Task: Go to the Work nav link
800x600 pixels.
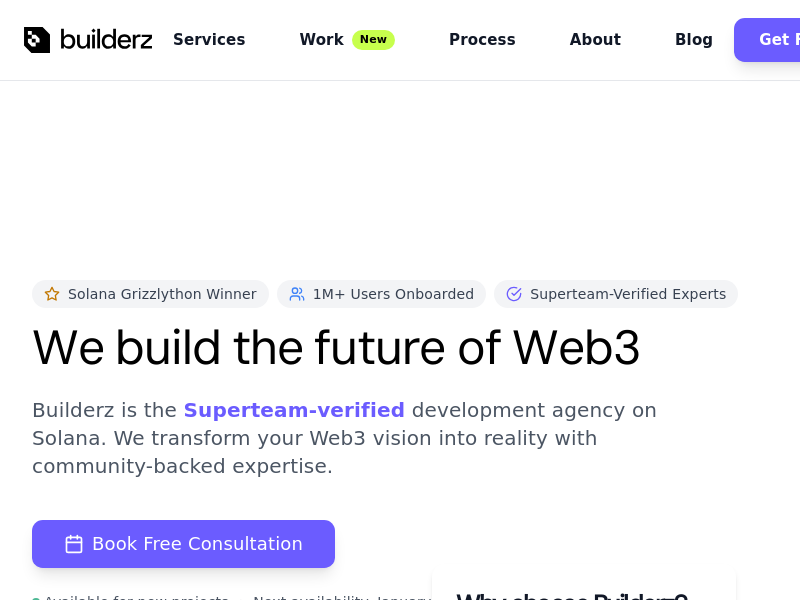Action: point(321,40)
